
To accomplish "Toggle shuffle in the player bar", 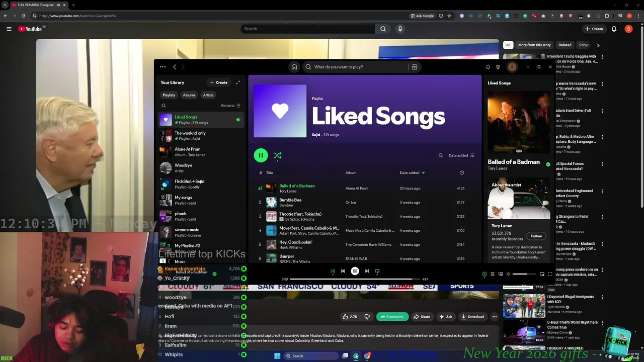I will [333, 271].
